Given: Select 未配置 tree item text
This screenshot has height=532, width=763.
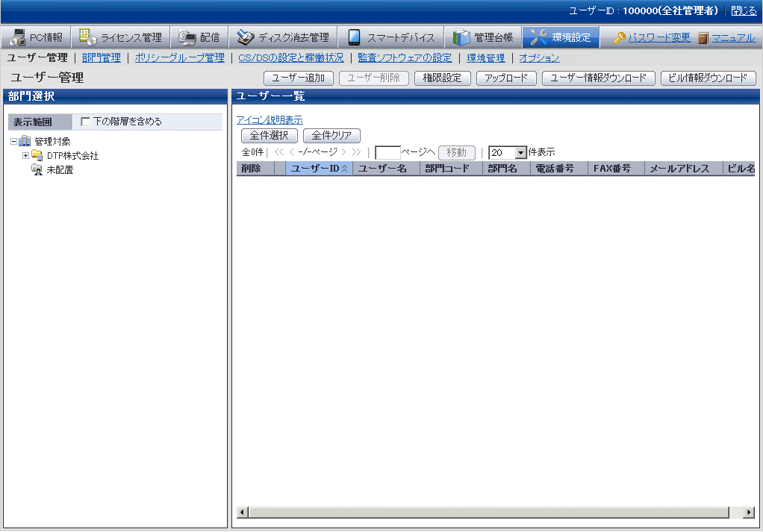Looking at the screenshot, I should point(60,169).
